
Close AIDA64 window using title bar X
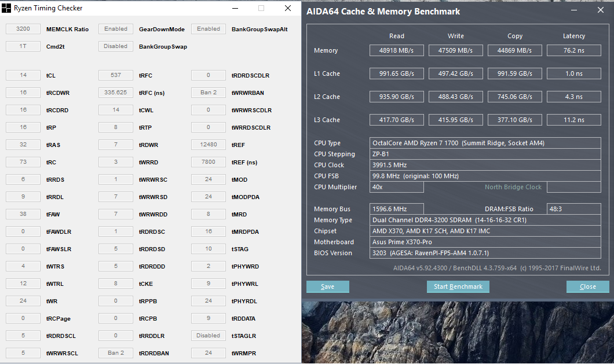tap(601, 10)
